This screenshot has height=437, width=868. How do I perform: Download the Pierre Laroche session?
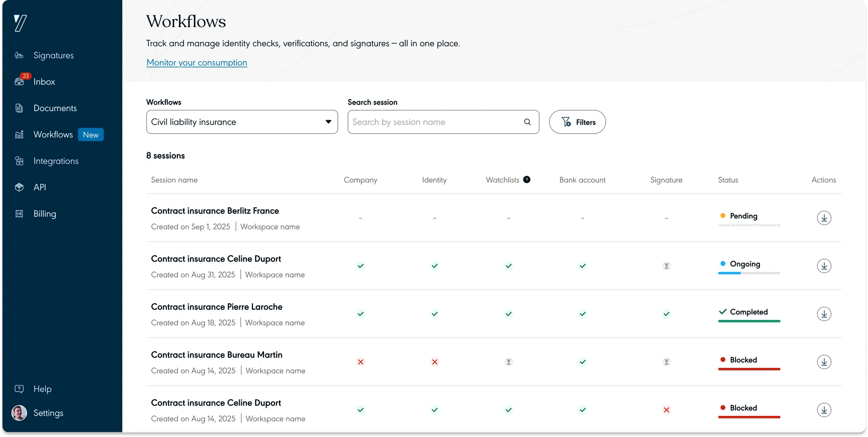click(824, 314)
